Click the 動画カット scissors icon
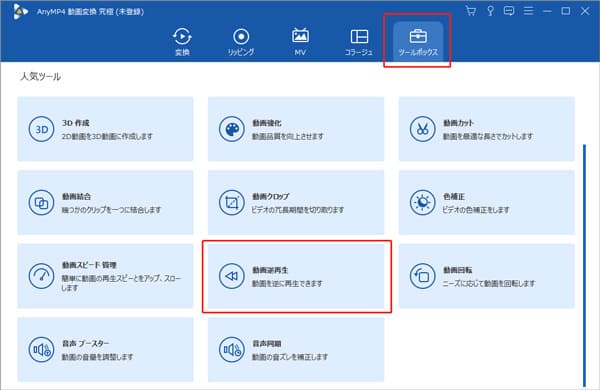600x390 pixels. (x=422, y=129)
